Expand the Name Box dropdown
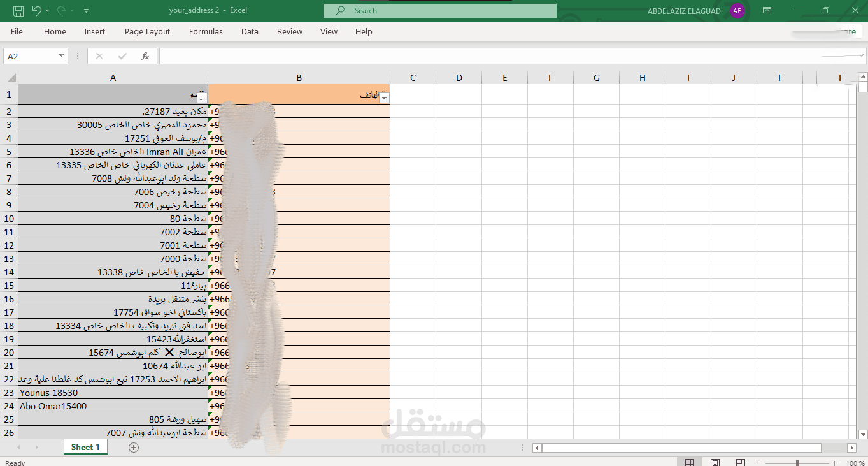This screenshot has height=466, width=868. click(61, 56)
